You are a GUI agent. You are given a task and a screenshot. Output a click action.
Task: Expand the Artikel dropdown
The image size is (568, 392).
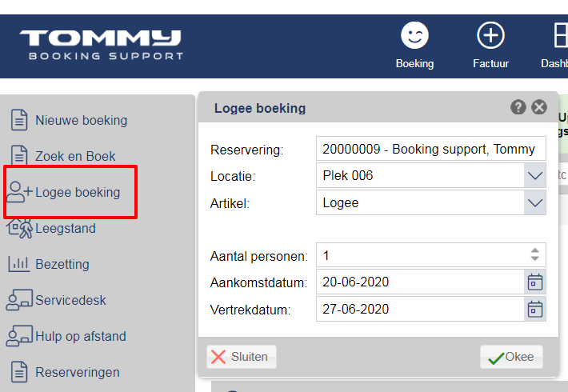click(535, 203)
